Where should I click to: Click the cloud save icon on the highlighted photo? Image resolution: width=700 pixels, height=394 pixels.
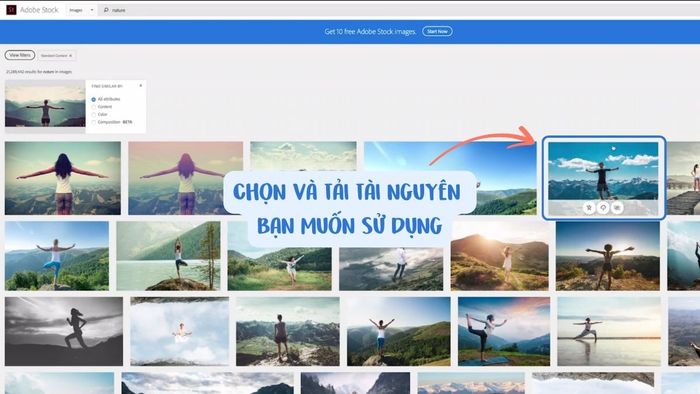tap(603, 208)
